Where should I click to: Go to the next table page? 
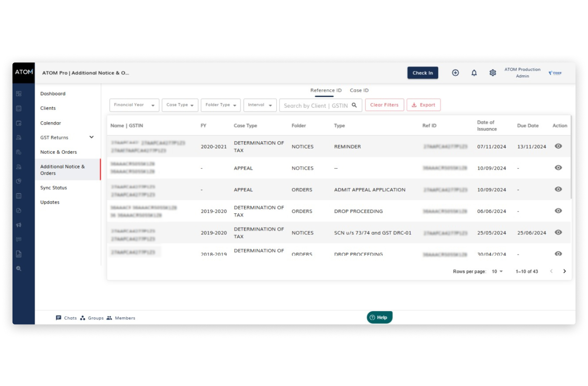564,271
